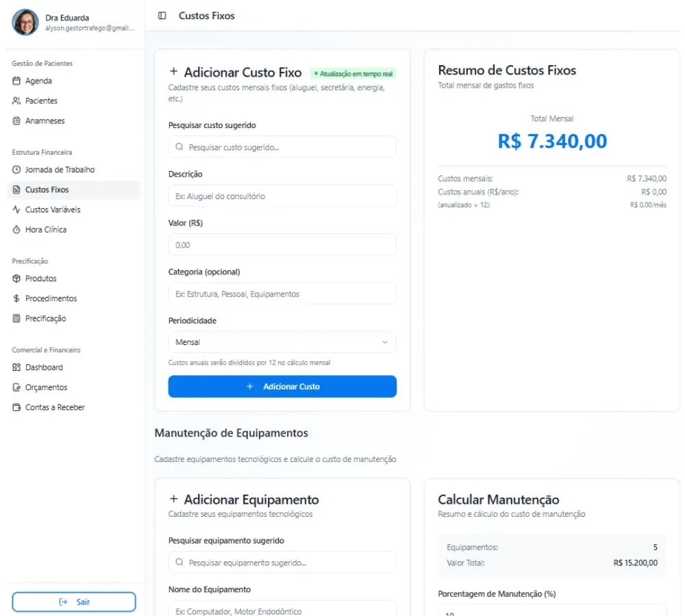Image resolution: width=685 pixels, height=616 pixels.
Task: Click the Periodicidade dropdown chevron arrow
Action: pos(385,342)
